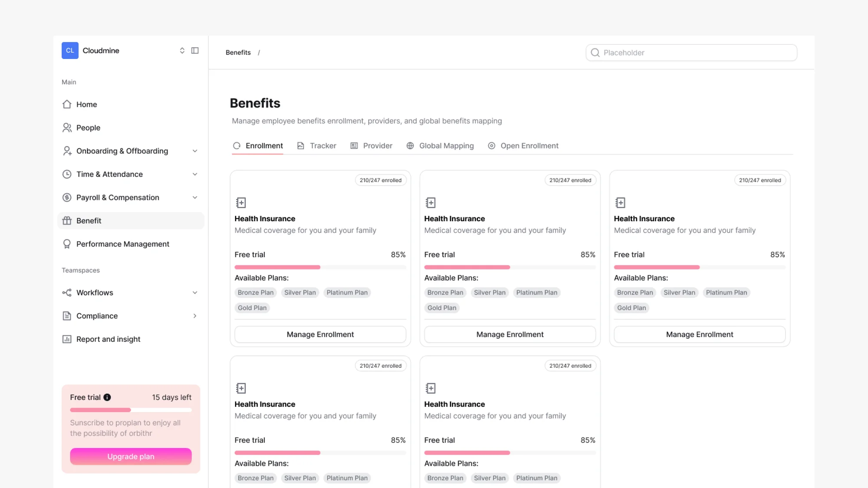Image resolution: width=868 pixels, height=488 pixels.
Task: Click the 210/247 enrolled badge in the bottom-middle card
Action: point(570,366)
